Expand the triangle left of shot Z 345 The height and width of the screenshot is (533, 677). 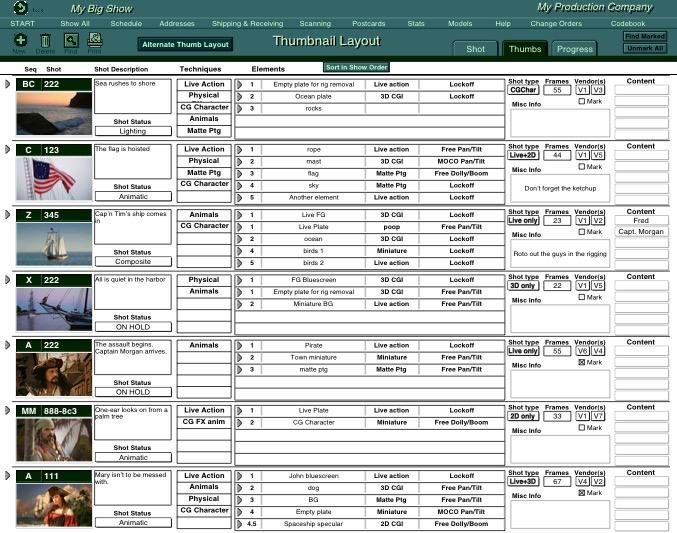8,214
